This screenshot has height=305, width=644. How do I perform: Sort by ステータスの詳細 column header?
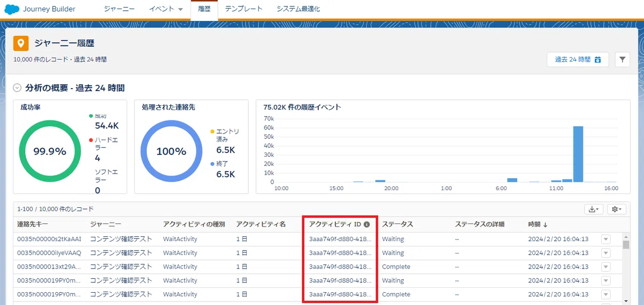[480, 224]
